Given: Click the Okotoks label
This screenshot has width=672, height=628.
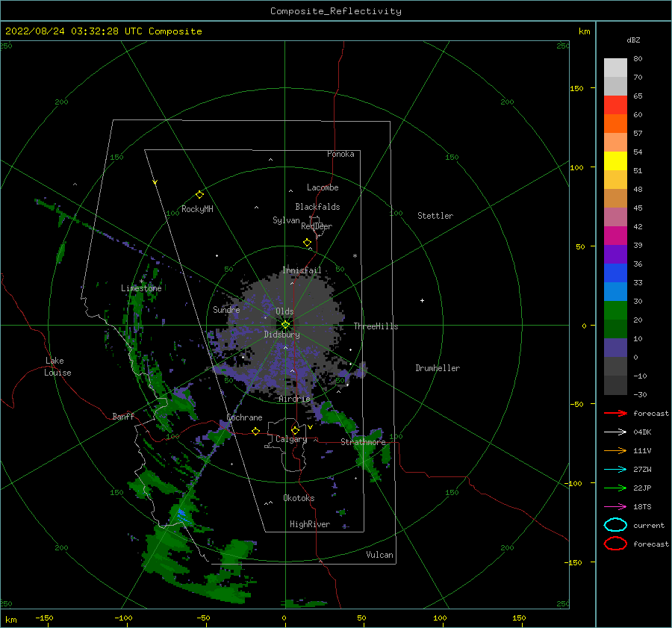Looking at the screenshot, I should (299, 497).
